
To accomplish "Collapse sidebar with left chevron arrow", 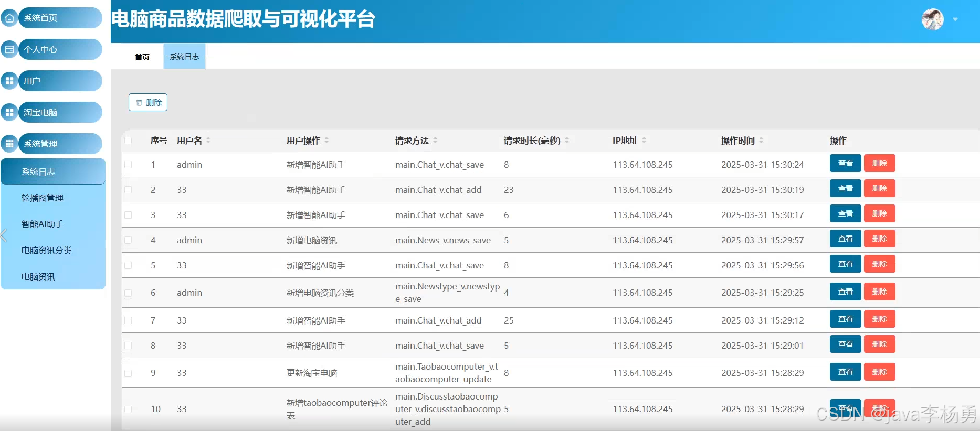I will [4, 236].
